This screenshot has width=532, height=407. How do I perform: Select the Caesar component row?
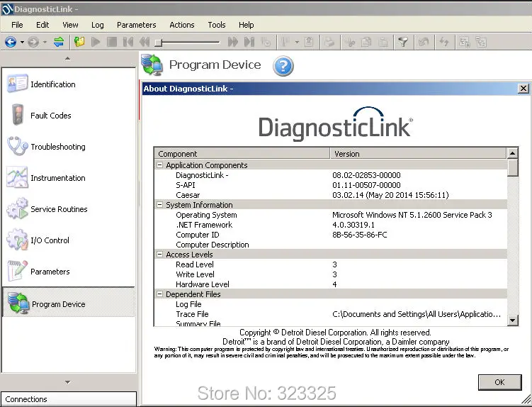331,195
